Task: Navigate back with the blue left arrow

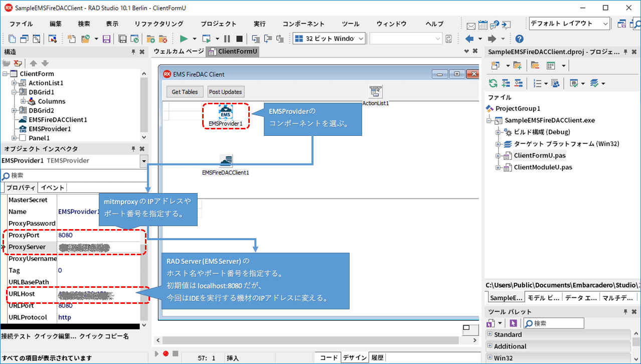Action: 469,39
